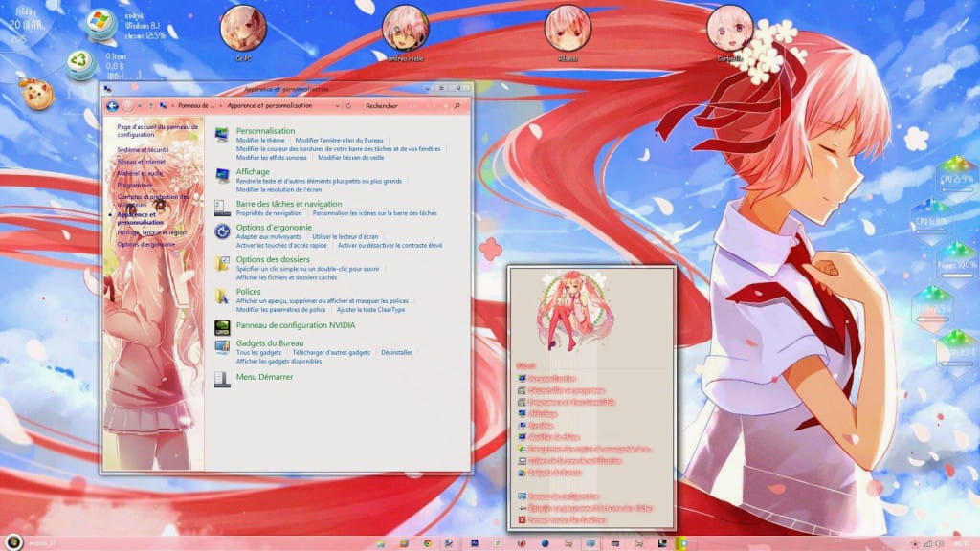Click the Affichage display icon

point(223,172)
